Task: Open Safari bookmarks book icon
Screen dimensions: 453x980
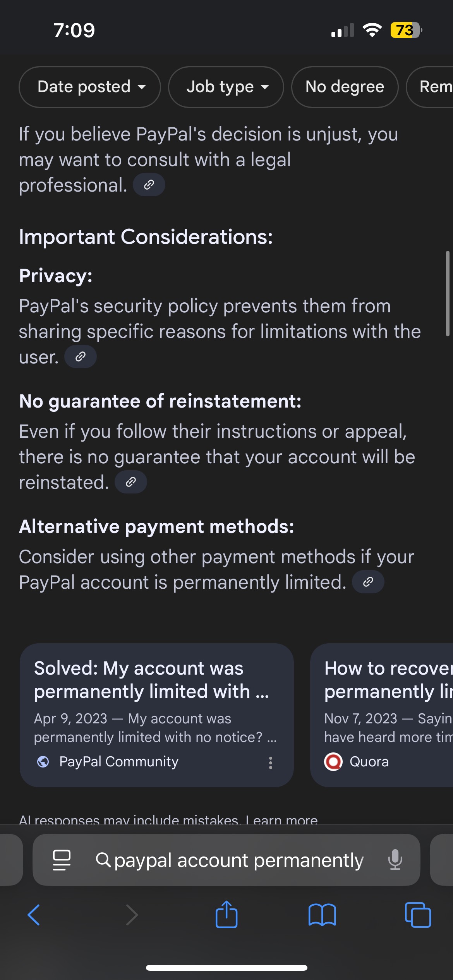Action: point(322,915)
